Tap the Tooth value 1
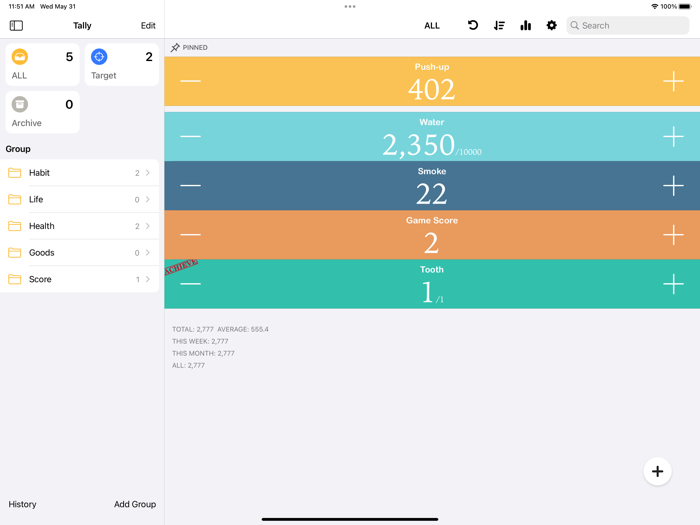The height and width of the screenshot is (525, 700). coord(428,292)
